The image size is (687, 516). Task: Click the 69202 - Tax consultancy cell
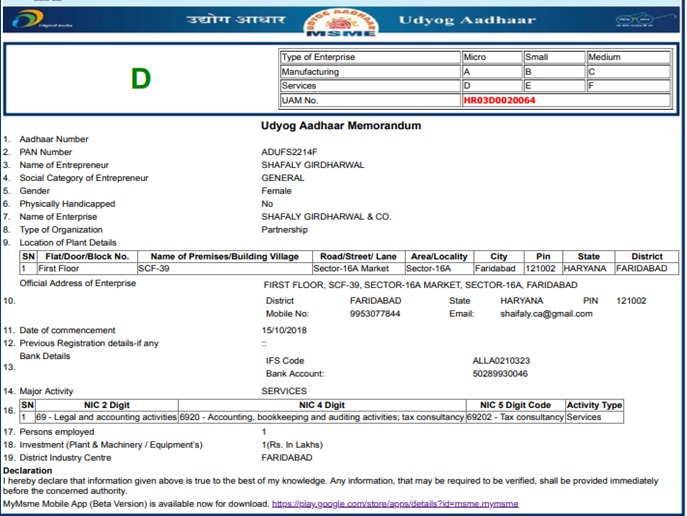coord(515,417)
